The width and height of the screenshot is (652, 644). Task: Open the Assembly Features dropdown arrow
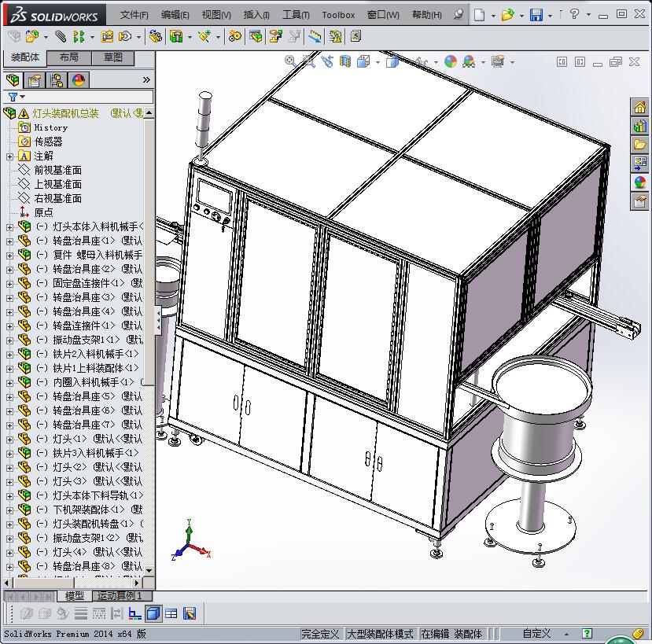tap(190, 37)
